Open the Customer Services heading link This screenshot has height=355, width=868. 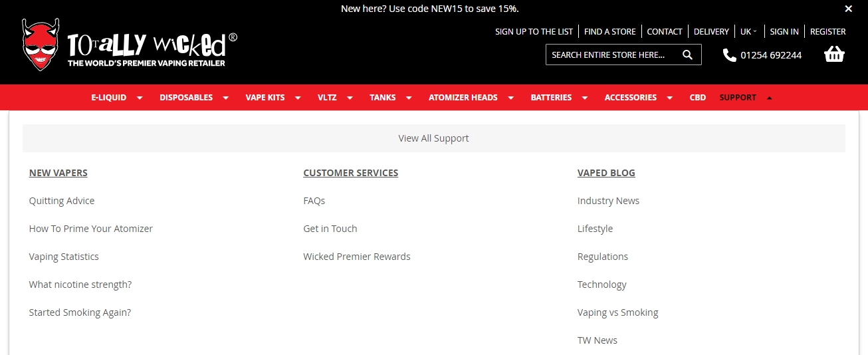point(351,173)
